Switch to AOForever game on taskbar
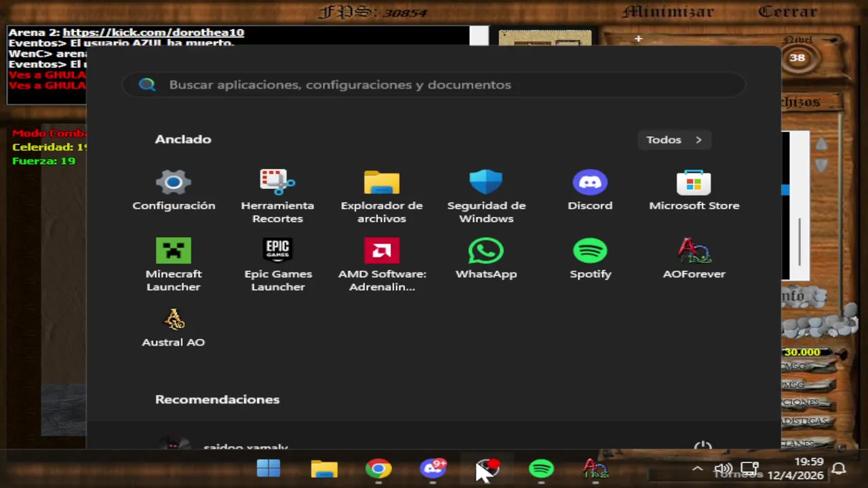Image resolution: width=868 pixels, height=488 pixels. (x=595, y=468)
